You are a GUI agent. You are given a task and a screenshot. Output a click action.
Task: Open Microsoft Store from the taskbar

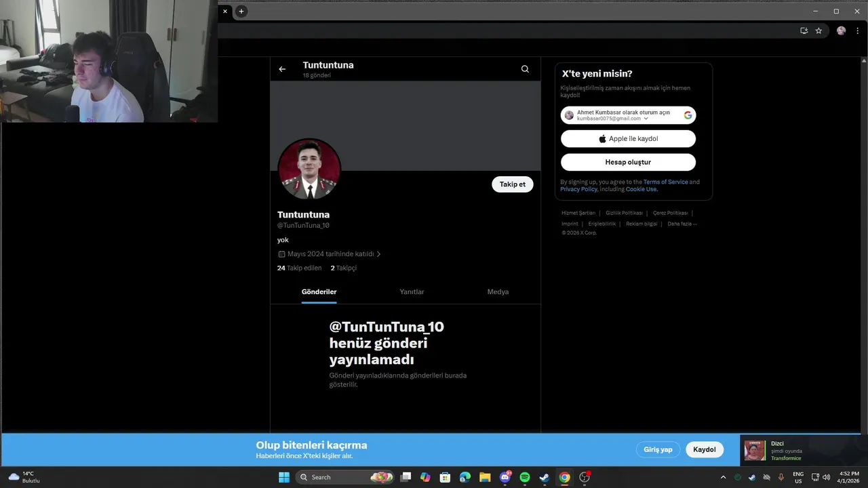[x=445, y=477]
